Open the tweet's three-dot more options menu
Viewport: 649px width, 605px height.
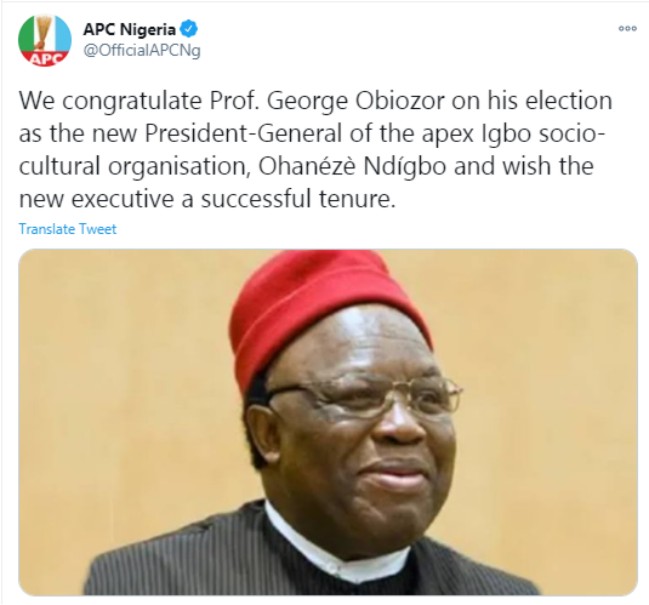click(x=627, y=29)
